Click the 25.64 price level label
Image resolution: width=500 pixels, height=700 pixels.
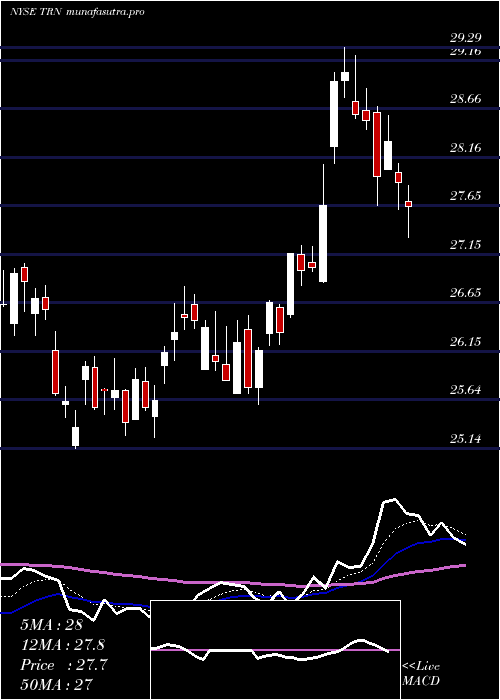click(x=465, y=390)
